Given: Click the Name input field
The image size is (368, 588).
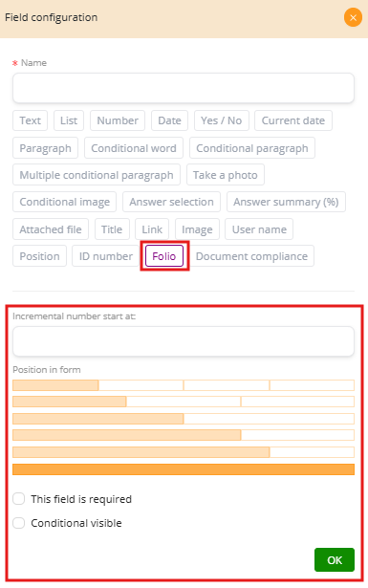Looking at the screenshot, I should (x=184, y=88).
